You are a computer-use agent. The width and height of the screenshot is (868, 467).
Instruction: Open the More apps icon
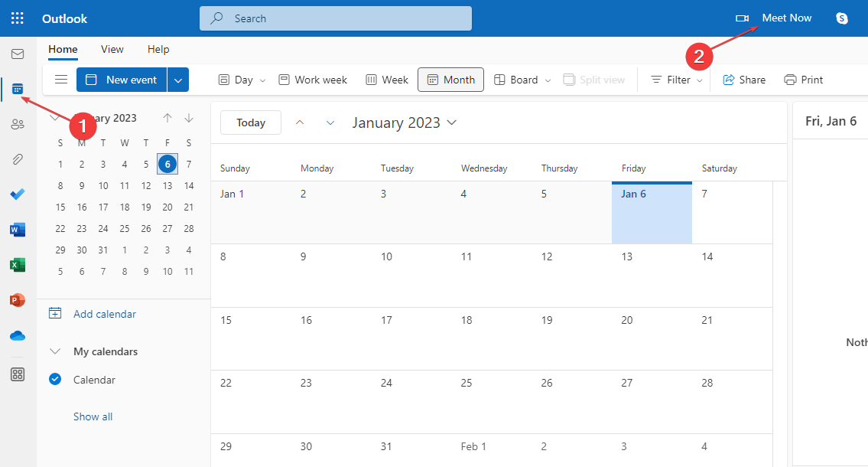point(18,374)
